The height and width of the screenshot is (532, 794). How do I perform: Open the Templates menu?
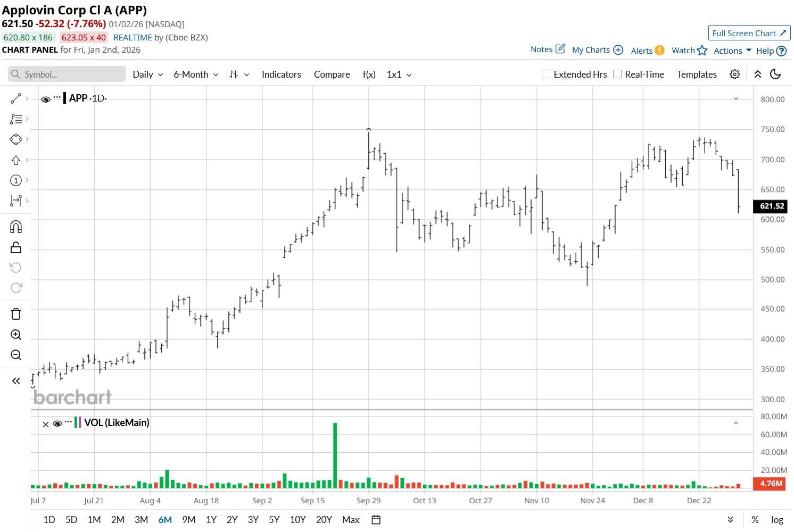[x=697, y=74]
